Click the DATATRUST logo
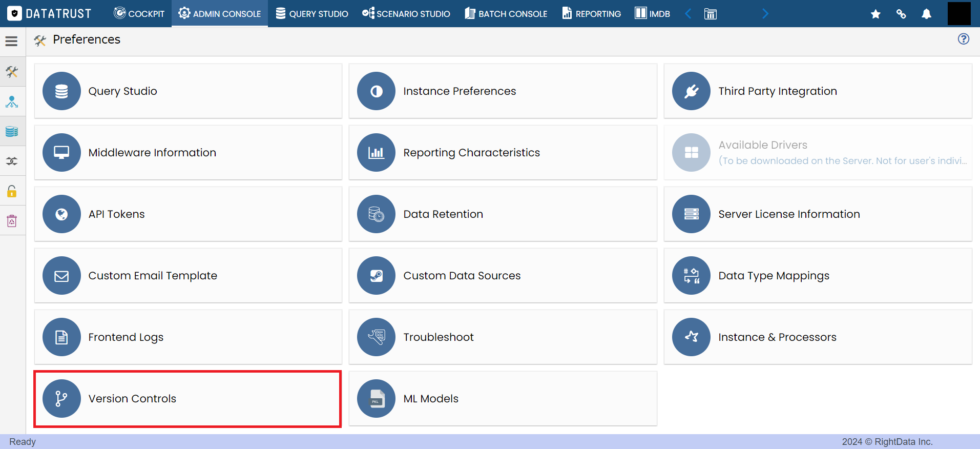 click(x=50, y=13)
